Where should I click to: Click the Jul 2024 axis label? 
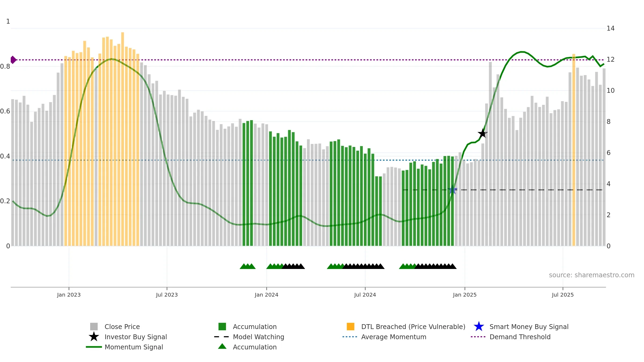click(365, 295)
